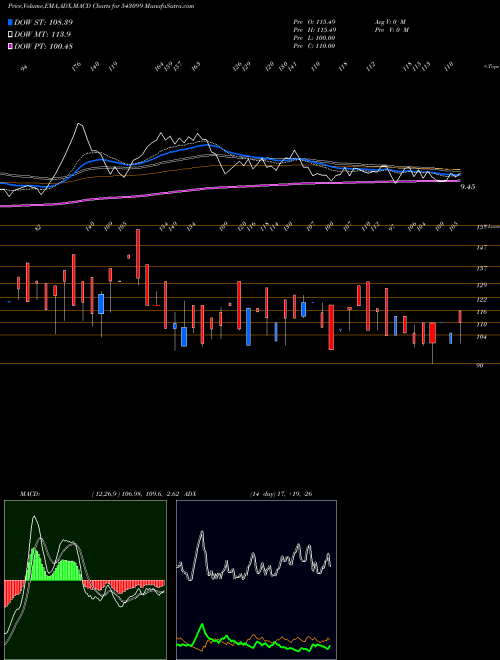500x660 pixels.
Task: Click the 129 price axis label
Action: click(x=481, y=285)
